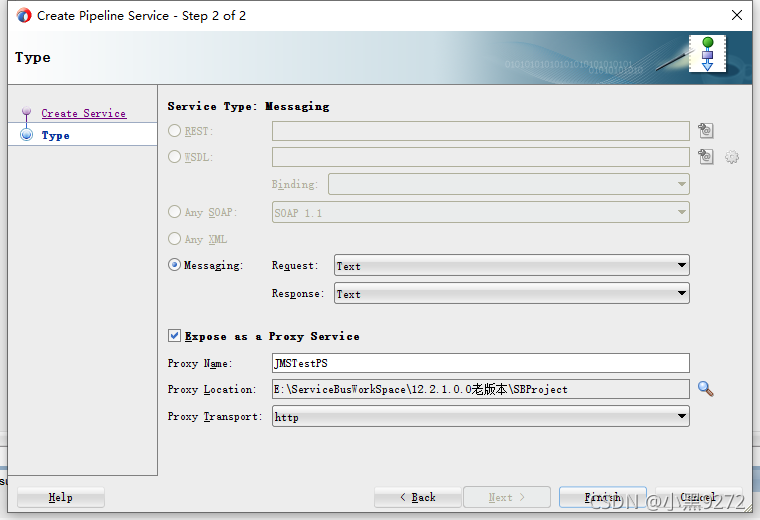760x520 pixels.
Task: Select the Any SOAP radio button
Action: pos(174,212)
